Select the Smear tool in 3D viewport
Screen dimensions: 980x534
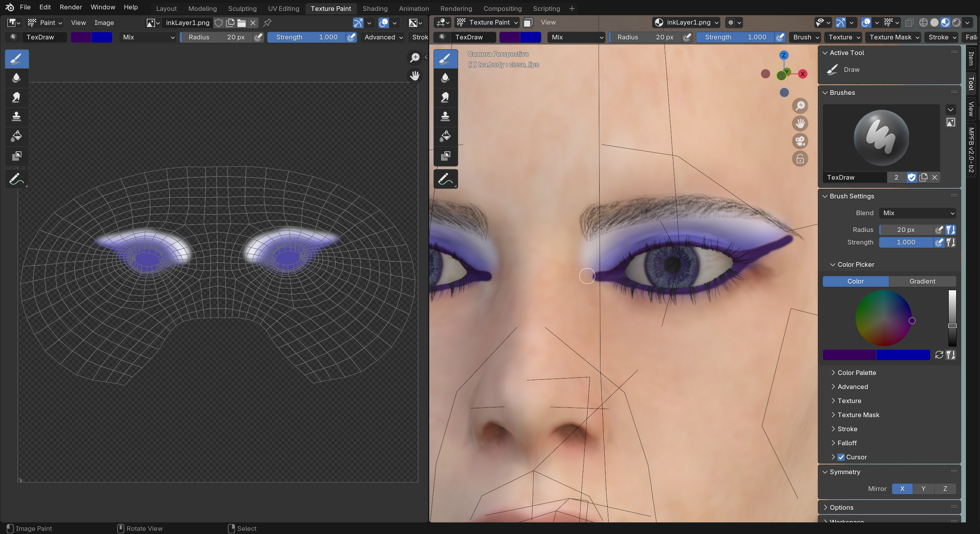point(445,97)
